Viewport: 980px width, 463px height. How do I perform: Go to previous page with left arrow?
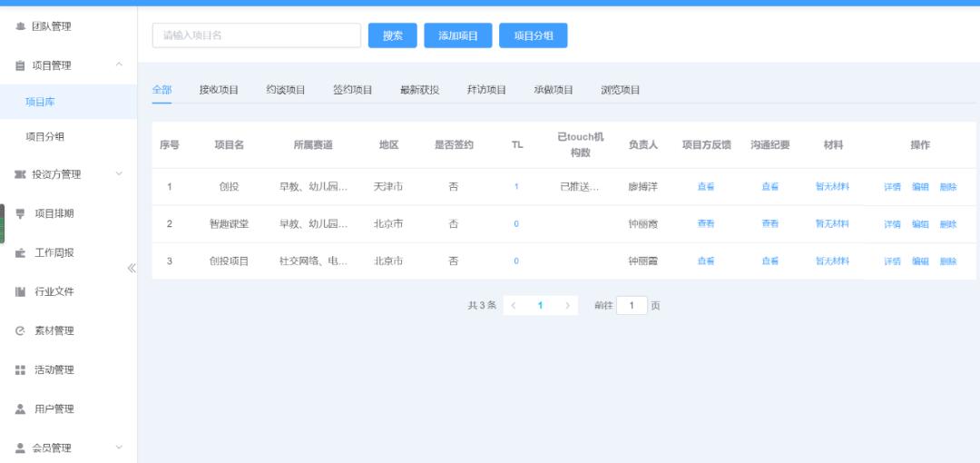(x=513, y=305)
